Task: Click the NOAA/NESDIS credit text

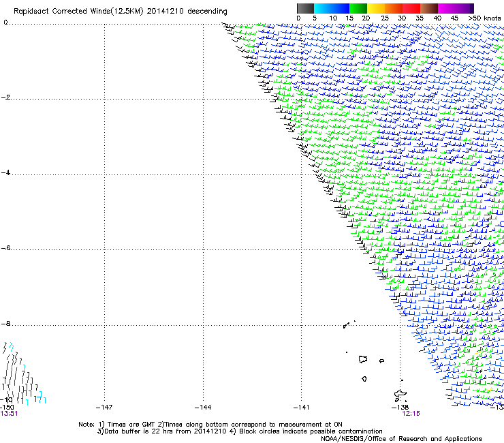Action: [x=401, y=439]
